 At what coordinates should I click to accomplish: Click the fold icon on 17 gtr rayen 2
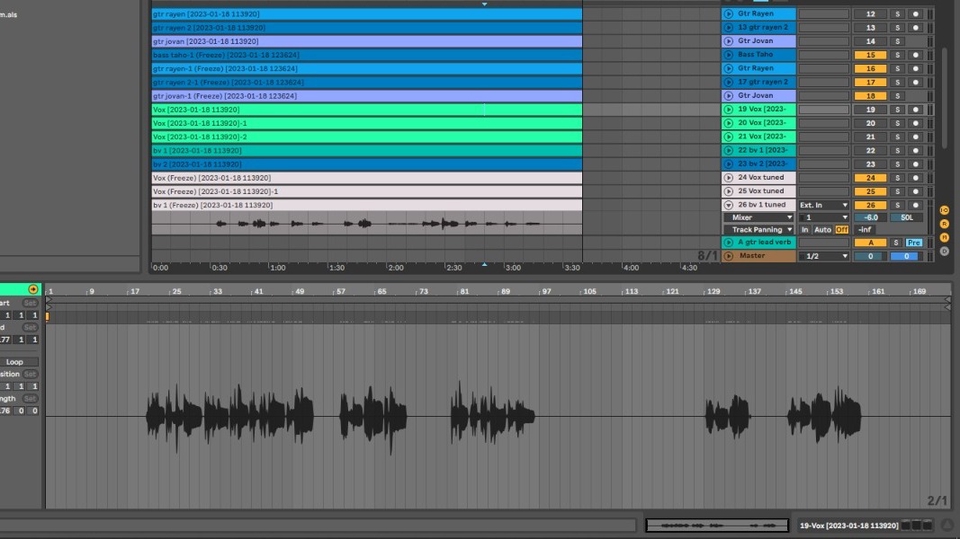728,82
